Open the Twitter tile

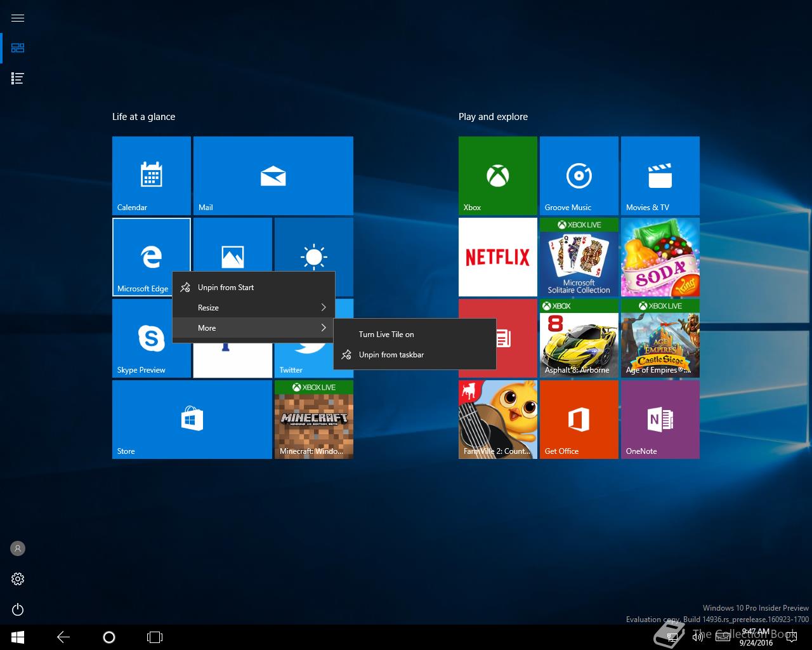[x=304, y=362]
